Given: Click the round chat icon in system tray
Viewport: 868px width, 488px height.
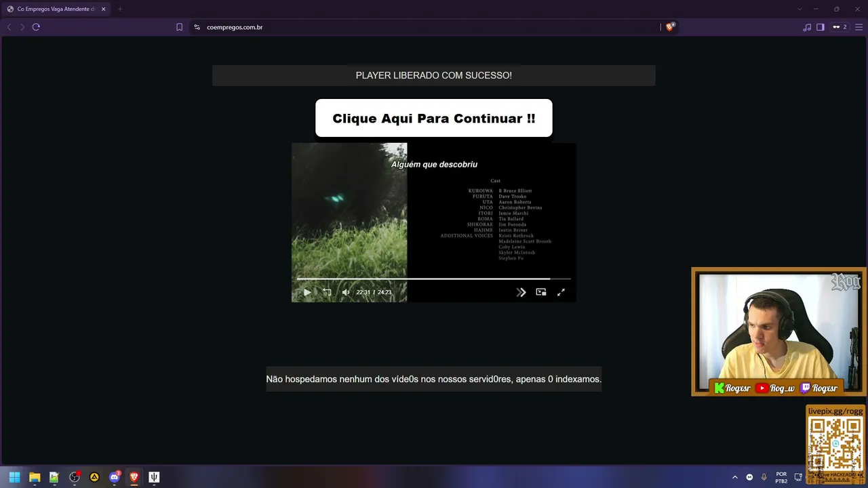Looking at the screenshot, I should point(749,477).
